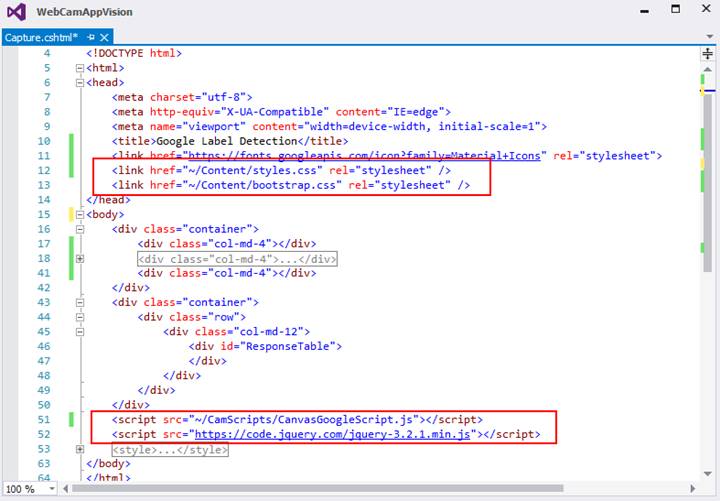Open the active documents dropdown arrow
The width and height of the screenshot is (720, 501).
click(709, 36)
